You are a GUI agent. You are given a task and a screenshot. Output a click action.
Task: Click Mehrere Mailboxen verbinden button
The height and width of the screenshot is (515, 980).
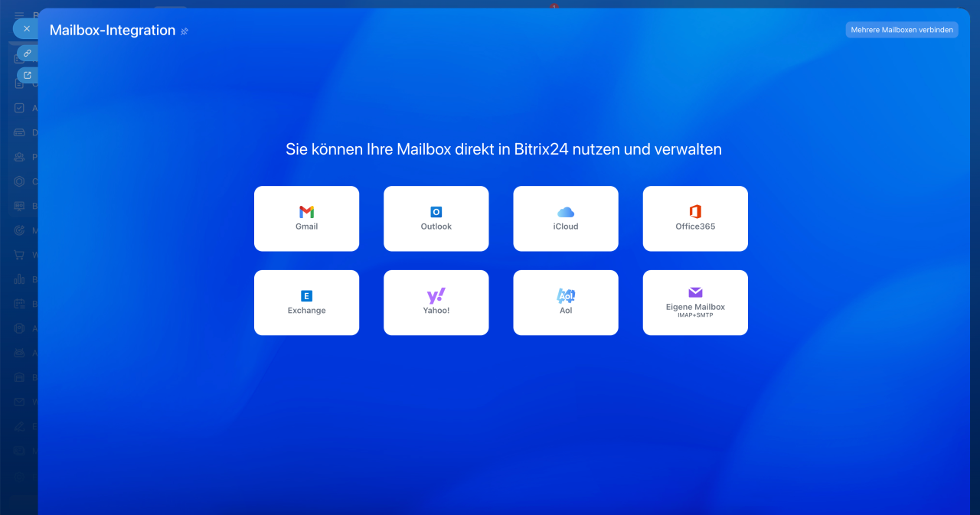pyautogui.click(x=902, y=30)
